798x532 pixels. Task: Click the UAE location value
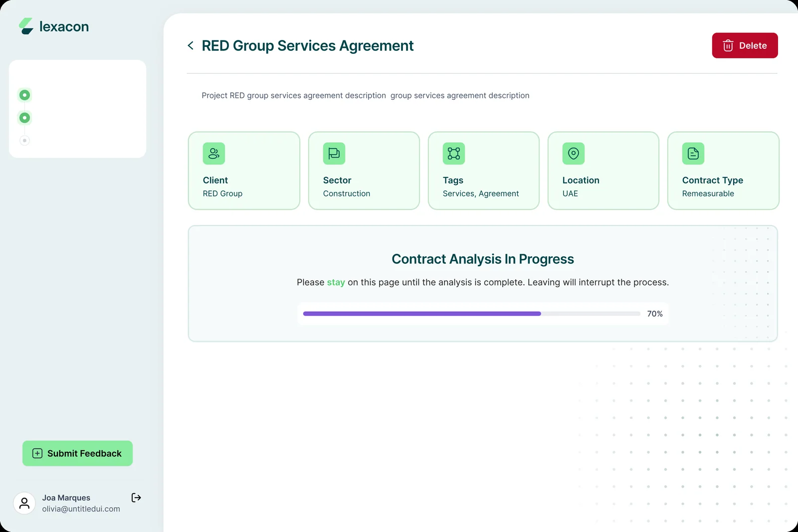(x=570, y=193)
